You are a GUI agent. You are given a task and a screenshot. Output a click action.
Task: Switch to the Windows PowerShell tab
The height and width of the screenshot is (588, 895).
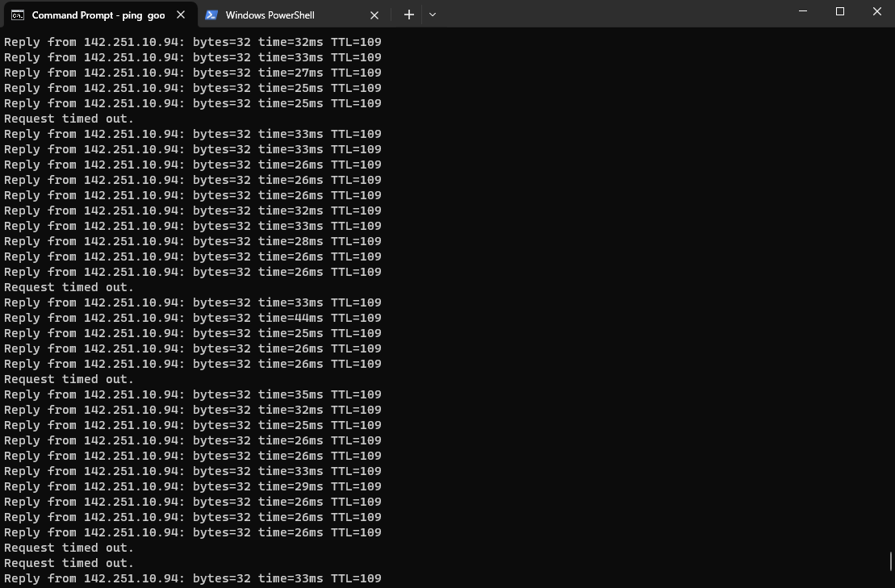pyautogui.click(x=292, y=15)
